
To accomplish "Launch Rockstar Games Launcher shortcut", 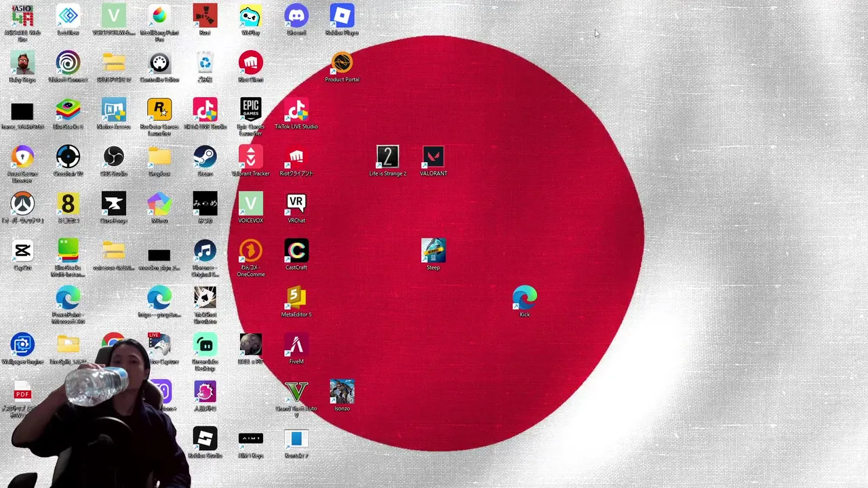I will (159, 110).
